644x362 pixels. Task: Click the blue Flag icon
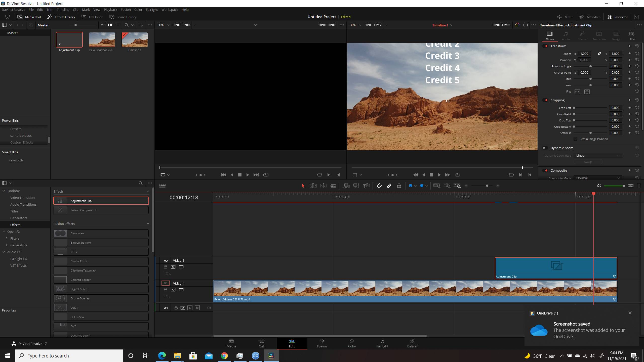click(x=411, y=186)
